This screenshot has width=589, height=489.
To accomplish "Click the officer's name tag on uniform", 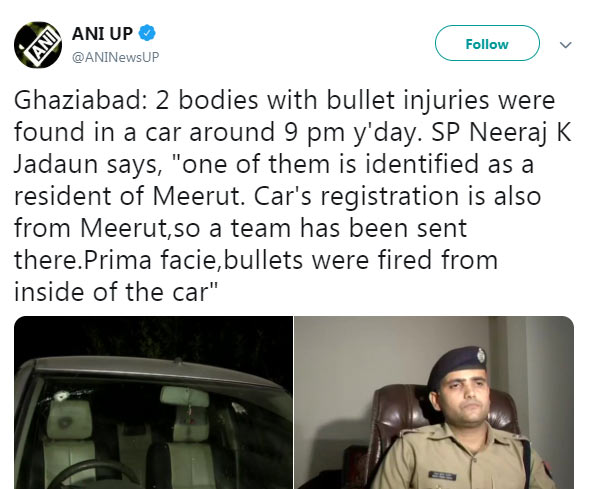I will click(442, 475).
